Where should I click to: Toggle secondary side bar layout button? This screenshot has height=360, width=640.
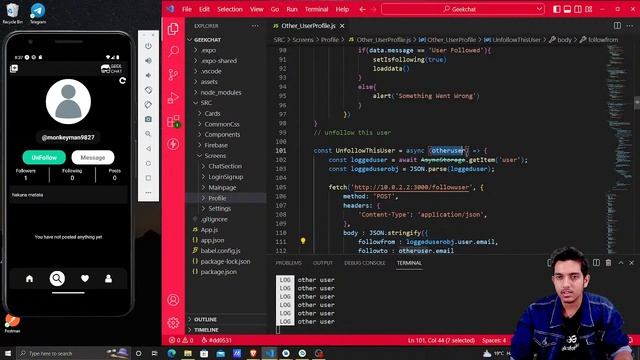(x=578, y=9)
